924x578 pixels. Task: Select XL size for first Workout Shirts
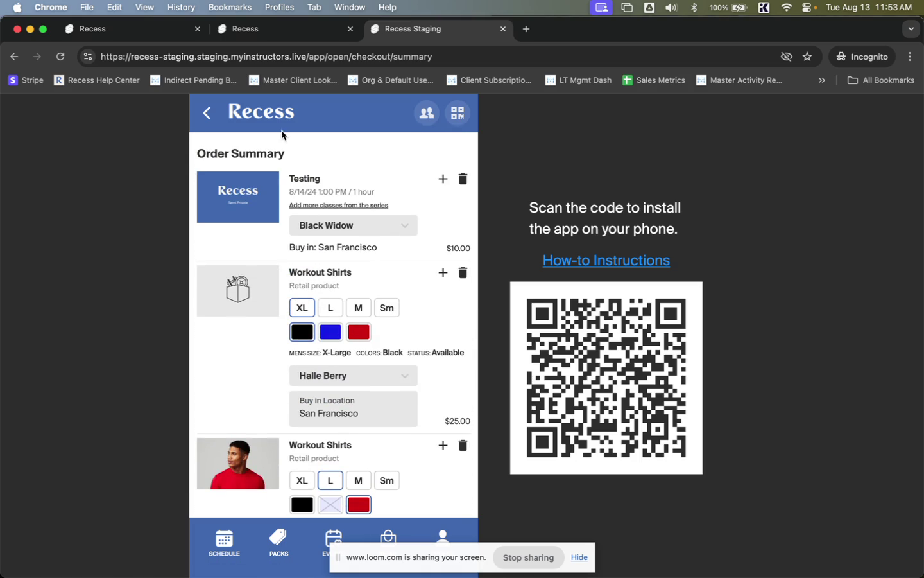pyautogui.click(x=302, y=308)
